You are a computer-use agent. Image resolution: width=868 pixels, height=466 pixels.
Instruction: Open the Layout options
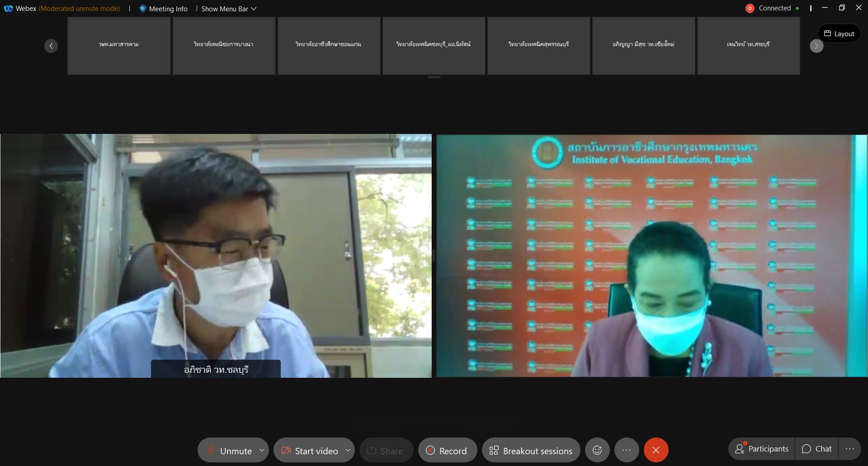[x=839, y=33]
